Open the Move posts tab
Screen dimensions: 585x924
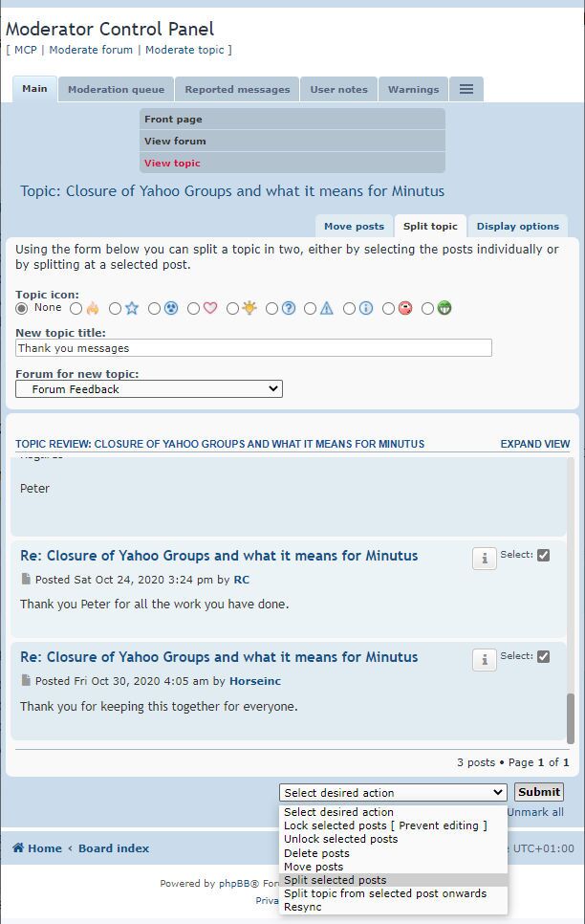(x=354, y=227)
